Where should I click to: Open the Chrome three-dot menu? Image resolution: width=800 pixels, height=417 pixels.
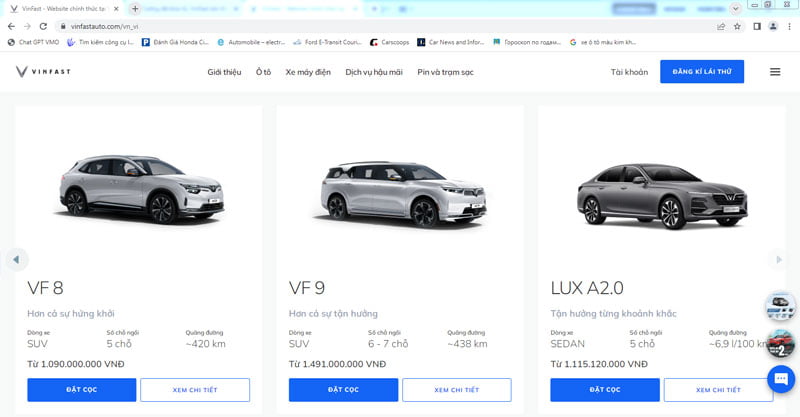pos(788,26)
